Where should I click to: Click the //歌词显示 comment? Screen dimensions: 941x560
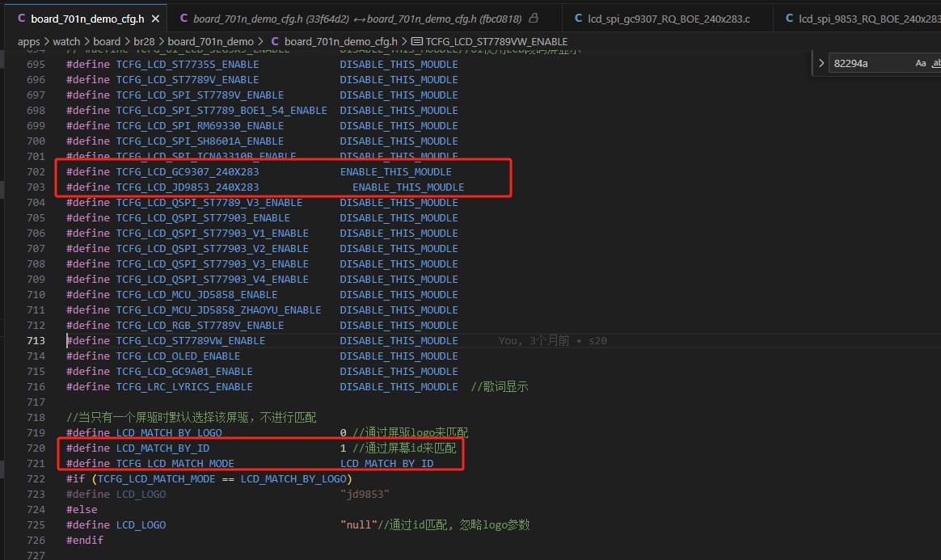click(500, 387)
